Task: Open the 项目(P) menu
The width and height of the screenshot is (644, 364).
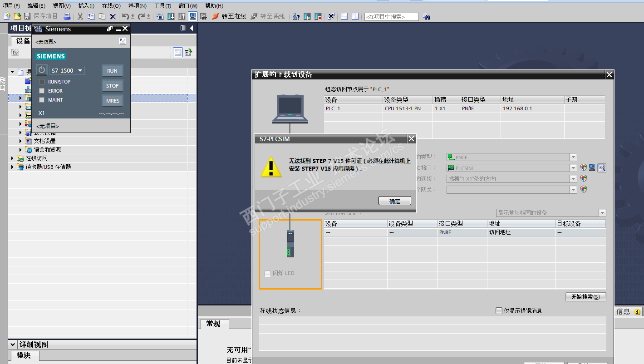Action: (x=11, y=6)
